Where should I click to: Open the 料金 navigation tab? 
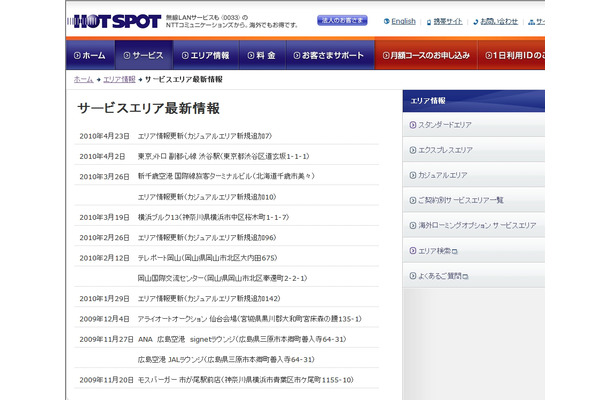263,55
